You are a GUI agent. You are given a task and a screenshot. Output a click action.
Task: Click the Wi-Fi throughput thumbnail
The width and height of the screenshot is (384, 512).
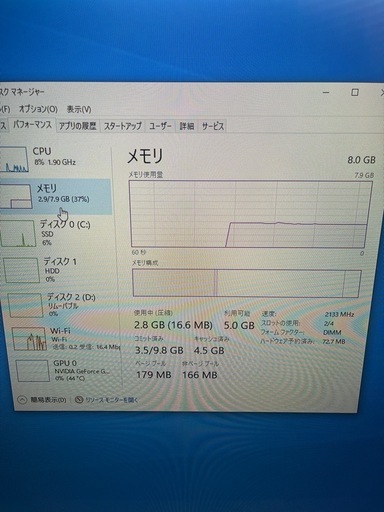[29, 339]
